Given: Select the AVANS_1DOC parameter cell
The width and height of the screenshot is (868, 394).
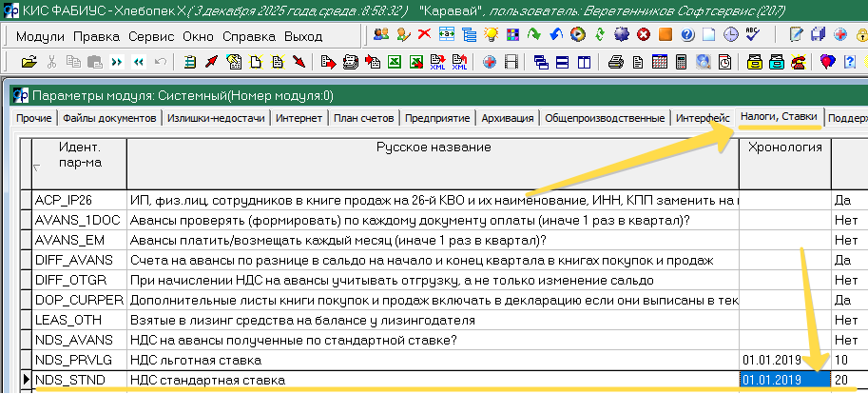Looking at the screenshot, I should pyautogui.click(x=79, y=220).
